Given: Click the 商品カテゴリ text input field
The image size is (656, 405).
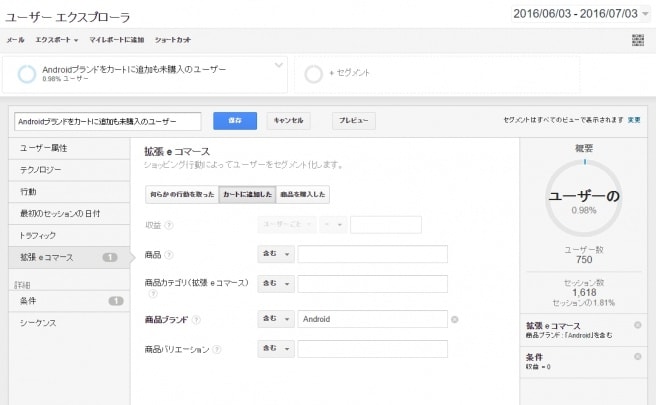Looking at the screenshot, I should click(x=372, y=284).
